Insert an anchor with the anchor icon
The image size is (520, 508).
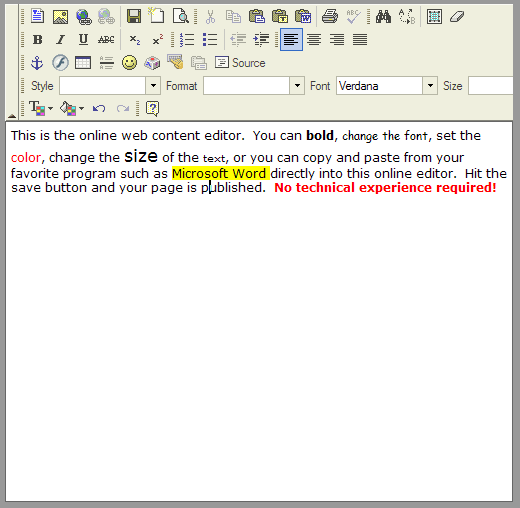point(37,63)
